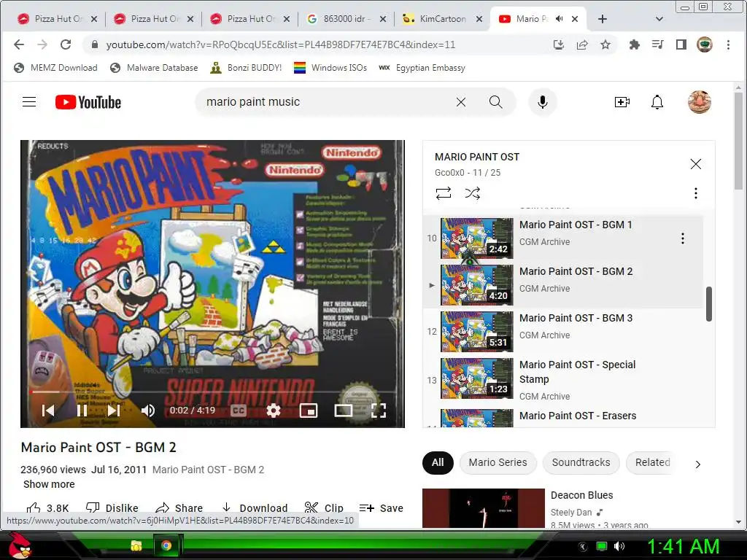Toggle closed captions CC

[x=239, y=411]
